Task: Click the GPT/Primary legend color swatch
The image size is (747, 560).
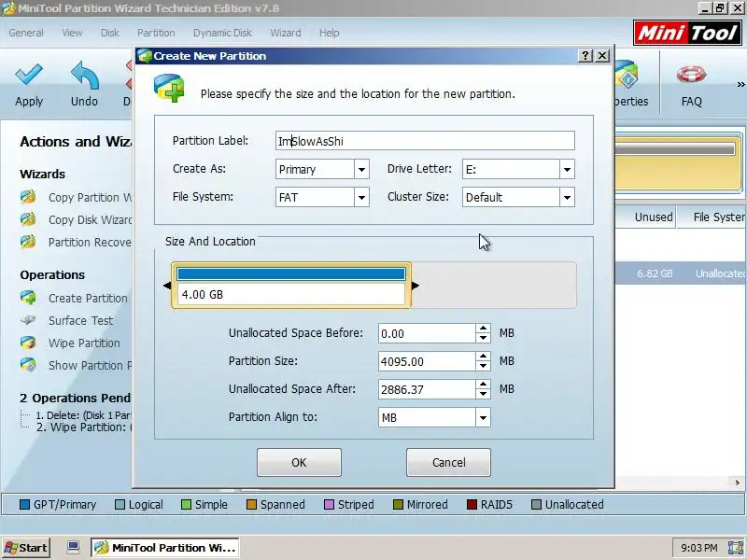Action: coord(25,504)
